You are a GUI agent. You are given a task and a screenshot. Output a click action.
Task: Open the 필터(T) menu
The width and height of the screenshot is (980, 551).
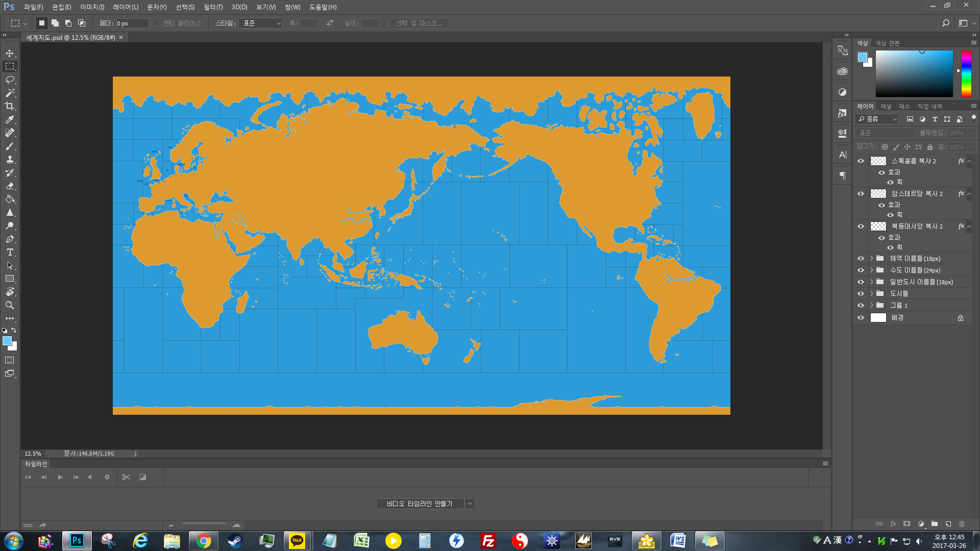pyautogui.click(x=213, y=7)
